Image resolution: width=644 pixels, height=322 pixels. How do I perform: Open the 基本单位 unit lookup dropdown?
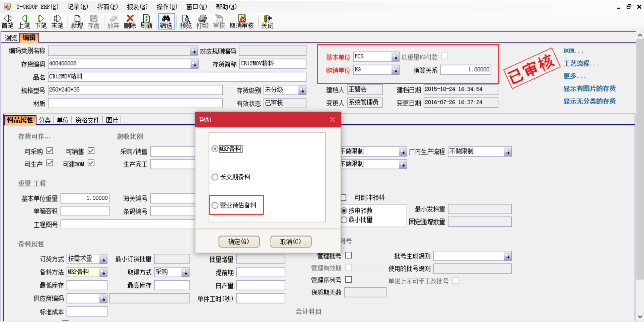click(396, 56)
